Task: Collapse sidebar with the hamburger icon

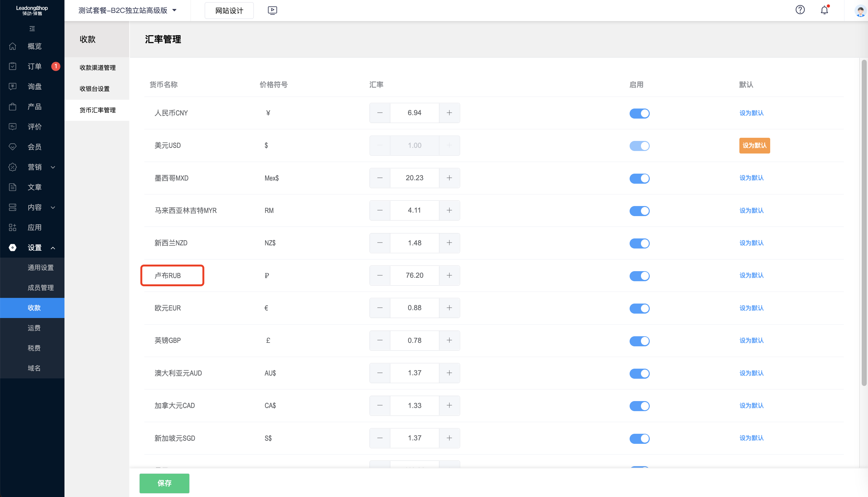Action: [32, 29]
